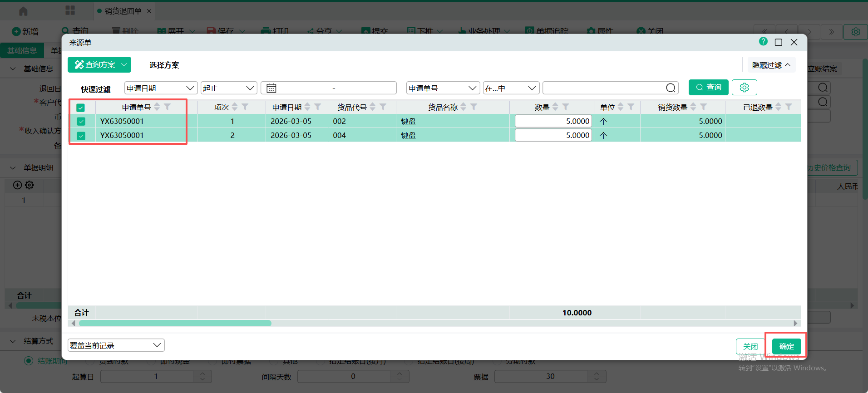Toggle the select-all checkbox in table header
Screen dimensions: 868x393
coord(81,108)
